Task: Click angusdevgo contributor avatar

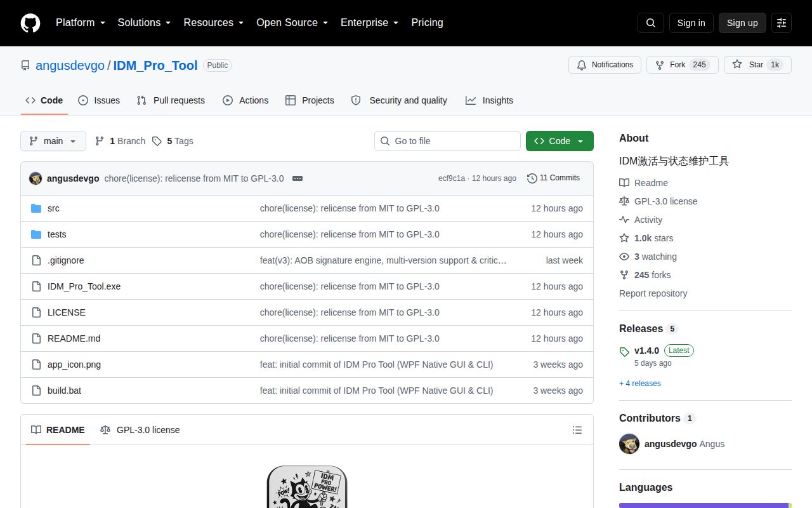Action: tap(629, 444)
